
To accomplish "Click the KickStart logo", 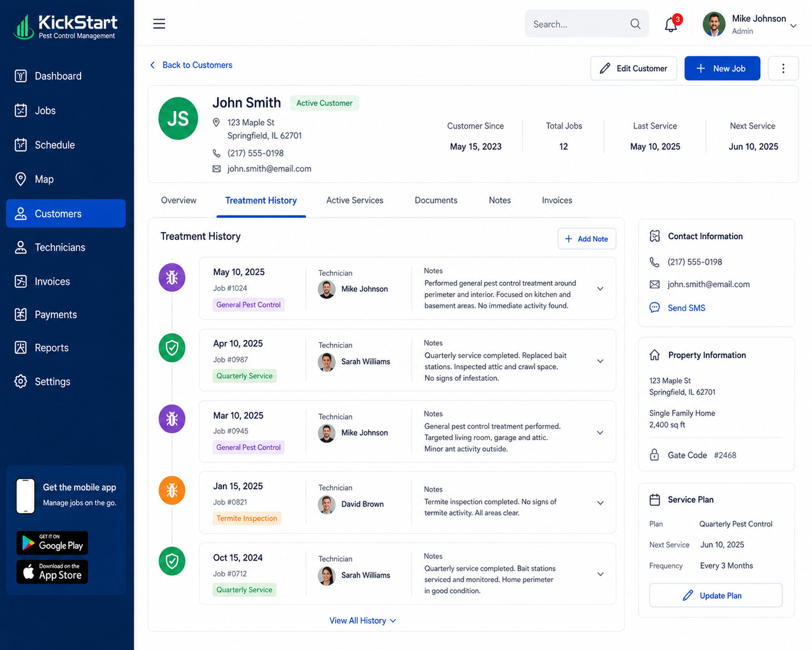I will 65,27.
